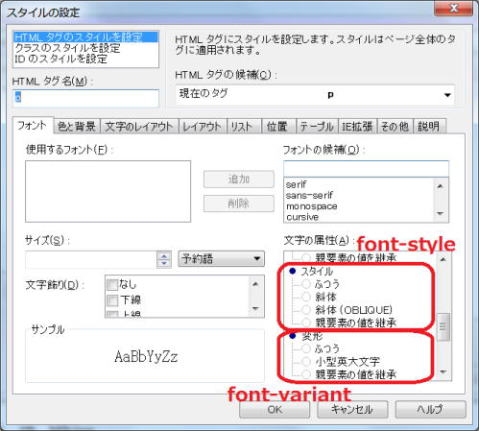Check the なし text decoration checkbox
This screenshot has width=479, height=431.
(112, 285)
